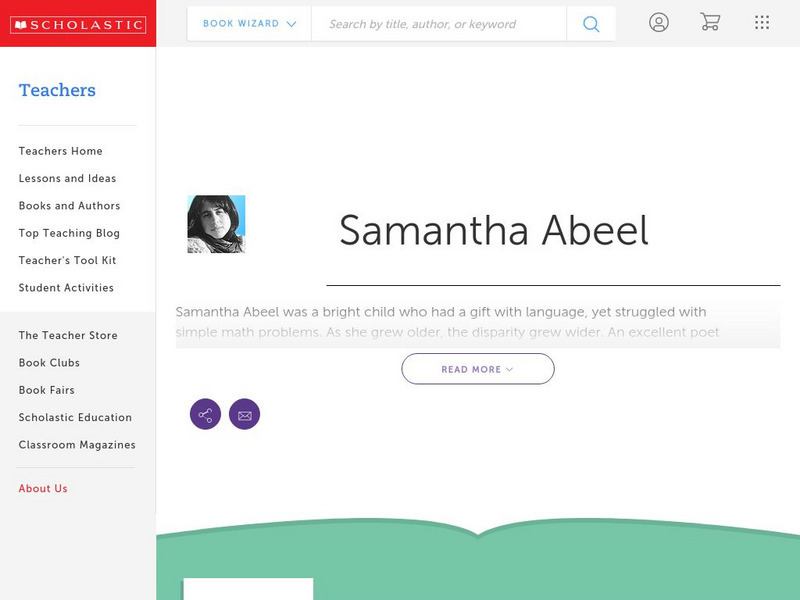The height and width of the screenshot is (600, 800).
Task: Click Samantha Abeel's author photo
Action: click(216, 224)
